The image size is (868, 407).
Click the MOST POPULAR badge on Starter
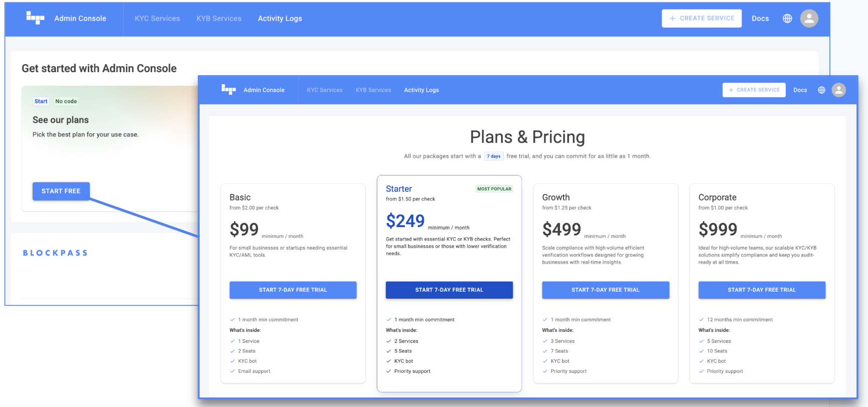[494, 189]
